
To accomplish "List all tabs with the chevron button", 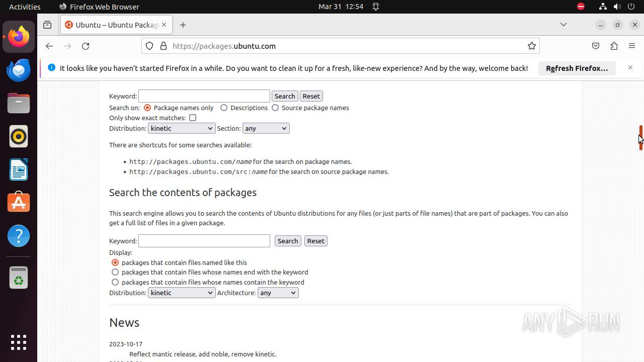I will click(x=563, y=25).
